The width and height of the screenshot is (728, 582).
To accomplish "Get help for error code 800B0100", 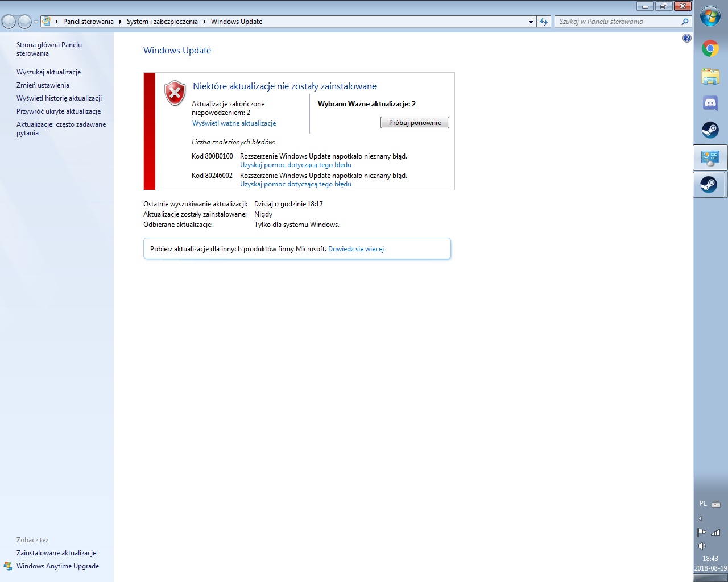I will 296,165.
